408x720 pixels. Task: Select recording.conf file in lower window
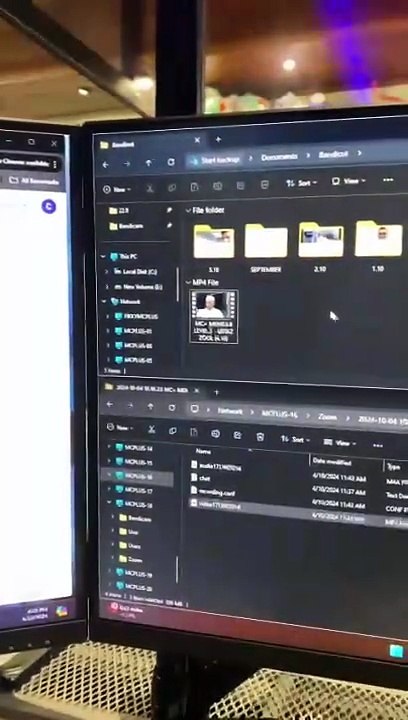pyautogui.click(x=213, y=492)
